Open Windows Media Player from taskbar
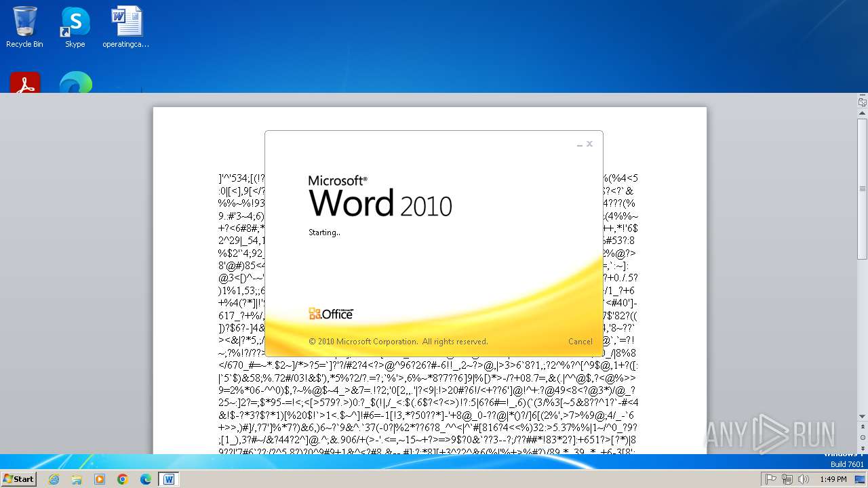 tap(100, 479)
